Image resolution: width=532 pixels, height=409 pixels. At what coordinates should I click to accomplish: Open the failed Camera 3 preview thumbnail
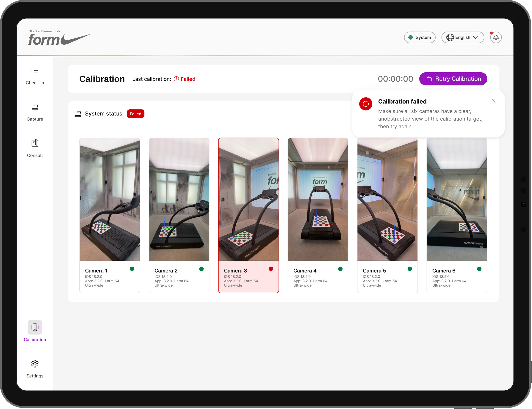tap(249, 199)
